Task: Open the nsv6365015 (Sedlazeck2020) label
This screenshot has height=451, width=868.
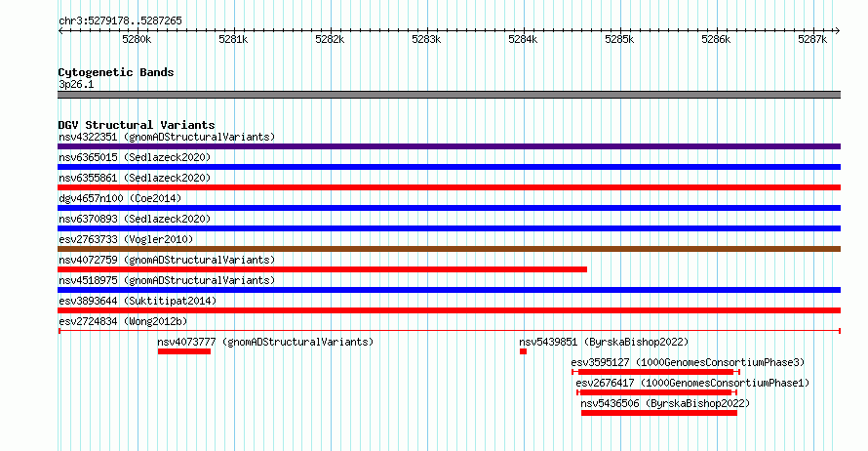Action: (x=135, y=157)
